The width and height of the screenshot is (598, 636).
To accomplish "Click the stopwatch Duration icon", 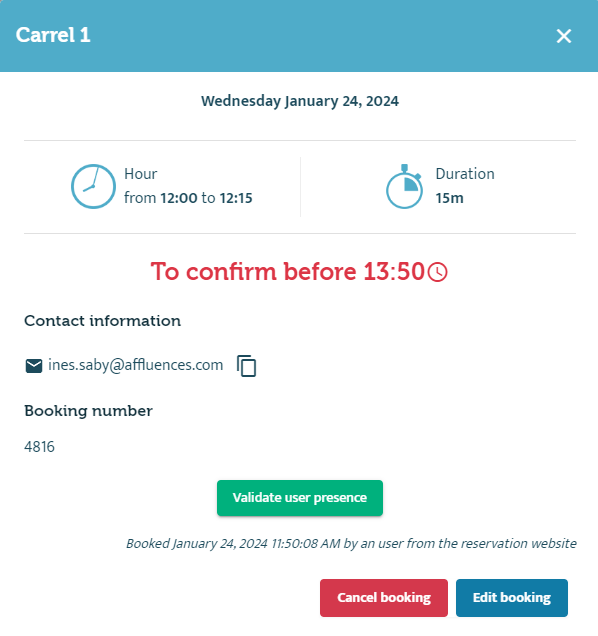I will pyautogui.click(x=404, y=186).
